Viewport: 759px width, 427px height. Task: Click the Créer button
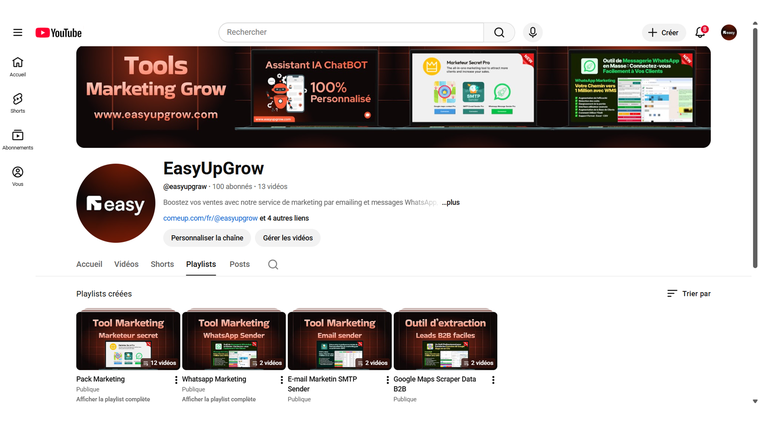[664, 32]
